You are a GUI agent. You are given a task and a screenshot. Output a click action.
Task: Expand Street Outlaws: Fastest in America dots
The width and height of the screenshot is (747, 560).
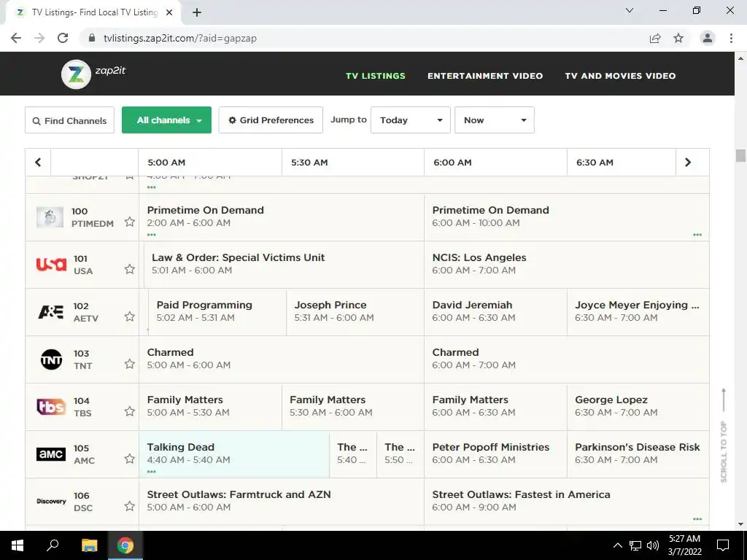click(697, 519)
